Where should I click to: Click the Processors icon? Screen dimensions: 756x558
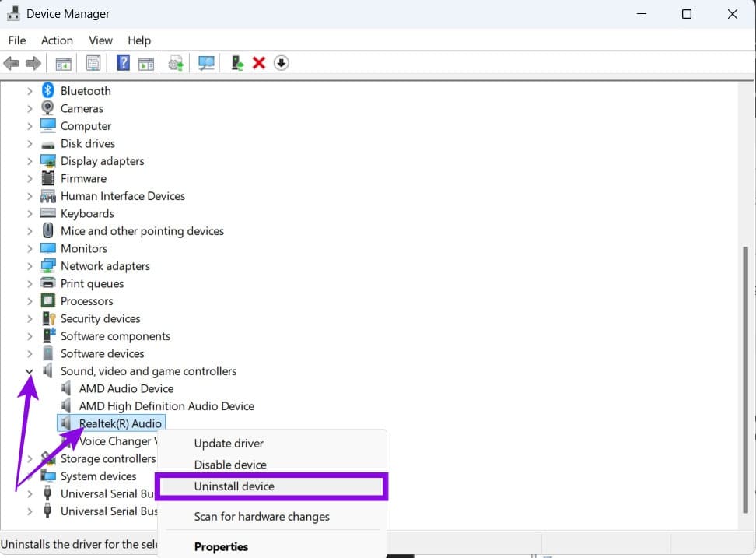pyautogui.click(x=47, y=301)
